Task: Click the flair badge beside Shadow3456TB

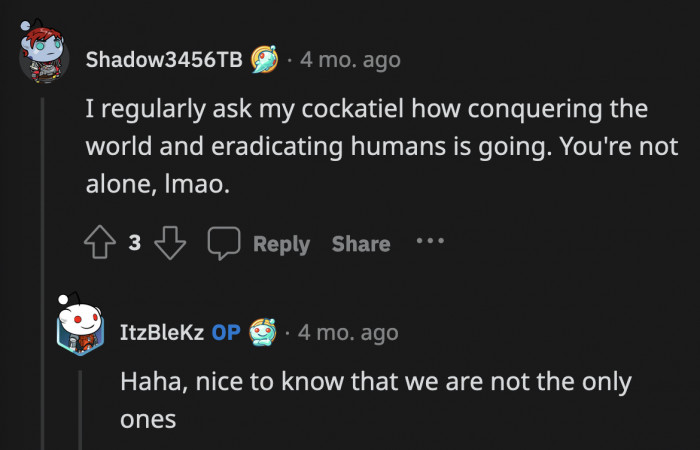Action: (264, 59)
